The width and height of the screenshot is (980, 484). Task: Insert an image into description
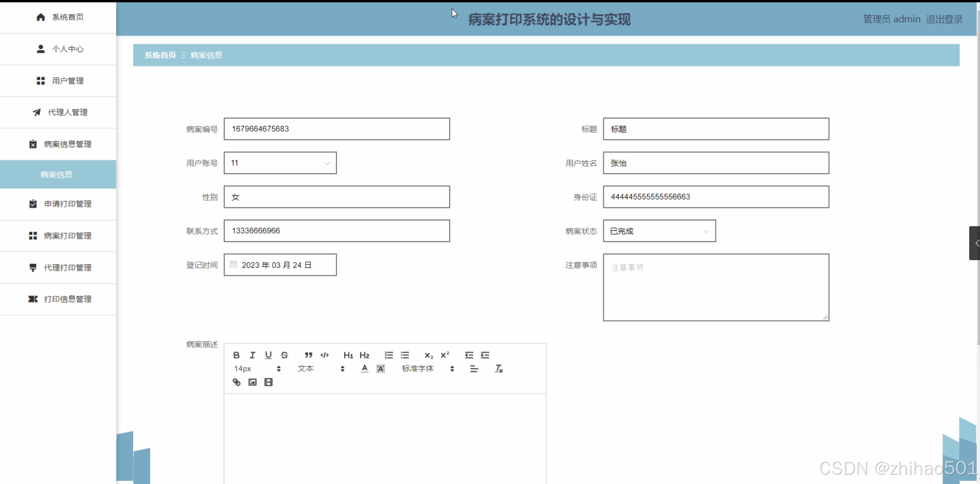[x=252, y=382]
